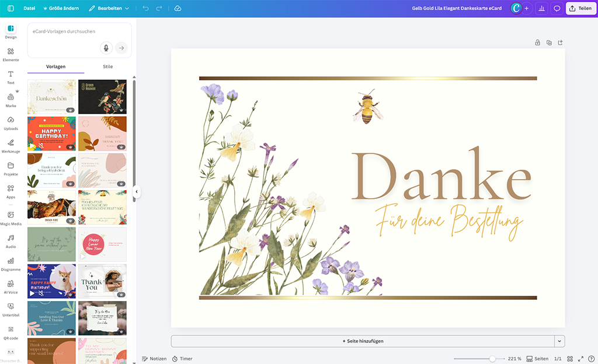Switch to the Stile tab

pyautogui.click(x=108, y=66)
